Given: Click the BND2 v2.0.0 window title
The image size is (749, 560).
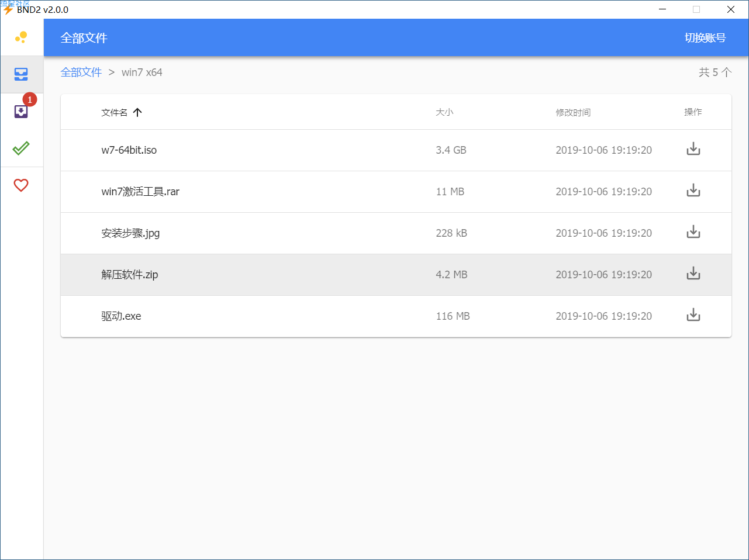Looking at the screenshot, I should (43, 10).
